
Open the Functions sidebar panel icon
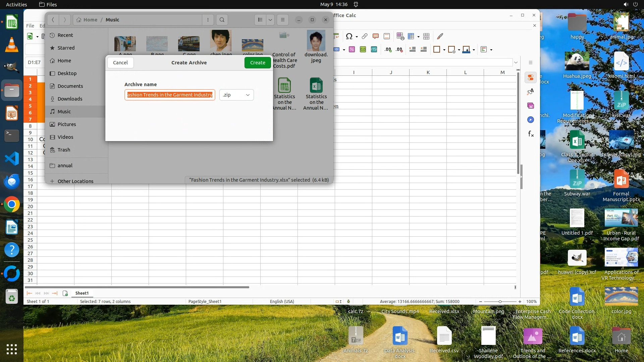tap(531, 134)
